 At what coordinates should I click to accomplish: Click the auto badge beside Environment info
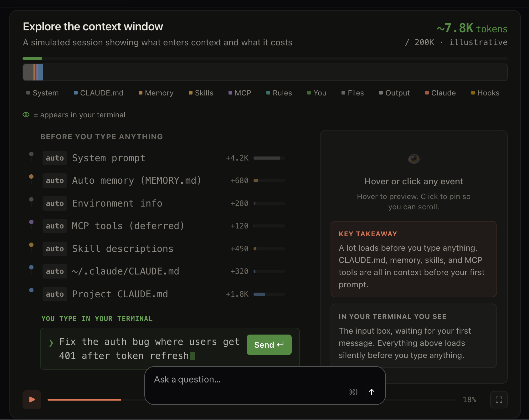pos(55,203)
